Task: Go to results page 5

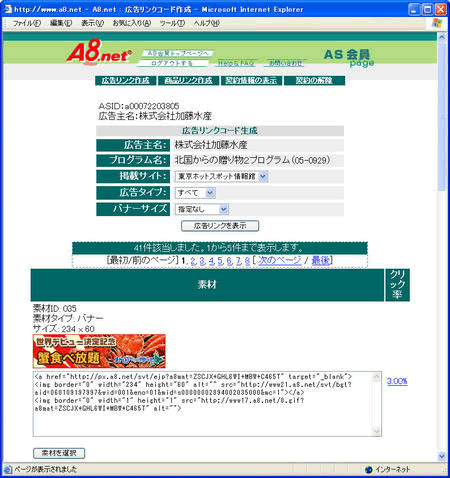Action: [x=220, y=261]
